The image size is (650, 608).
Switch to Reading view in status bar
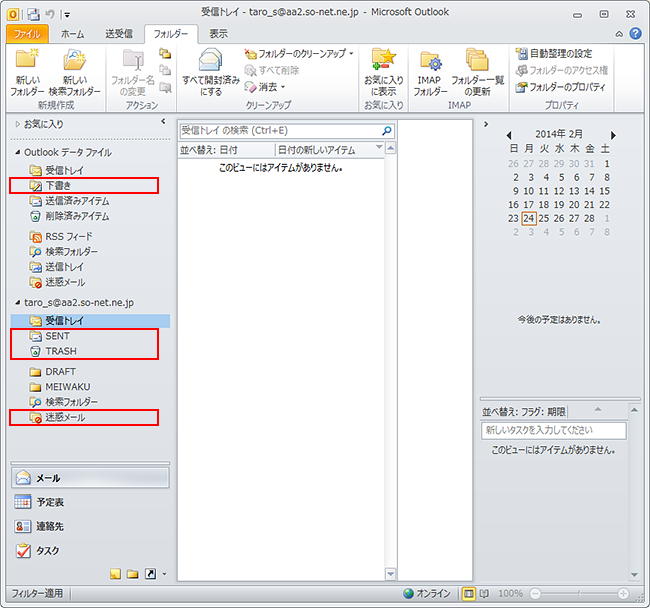[x=485, y=593]
